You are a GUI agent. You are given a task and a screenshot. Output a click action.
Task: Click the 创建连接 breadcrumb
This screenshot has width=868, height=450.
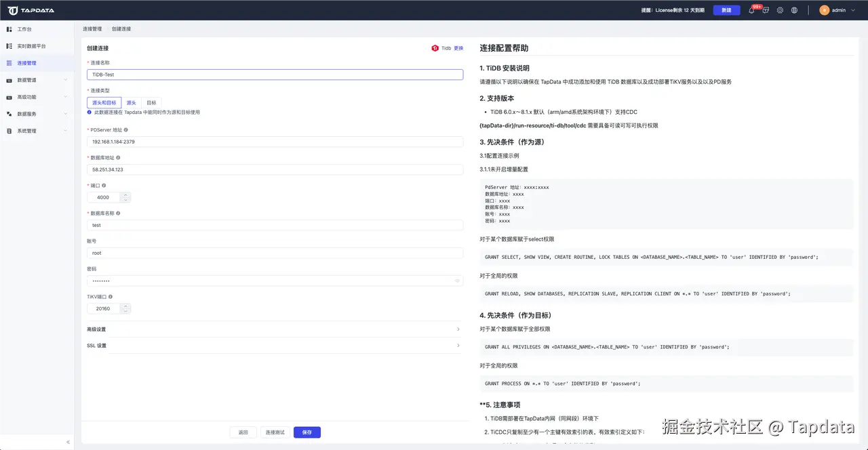click(x=121, y=29)
